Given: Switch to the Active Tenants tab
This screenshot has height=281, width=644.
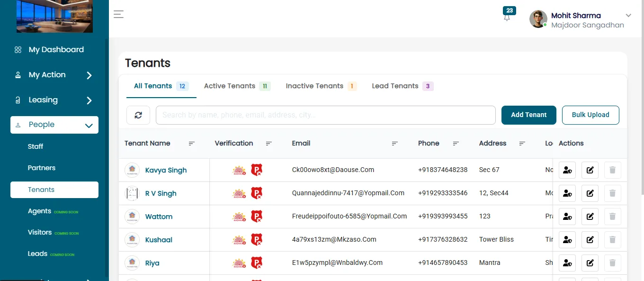Looking at the screenshot, I should (237, 86).
